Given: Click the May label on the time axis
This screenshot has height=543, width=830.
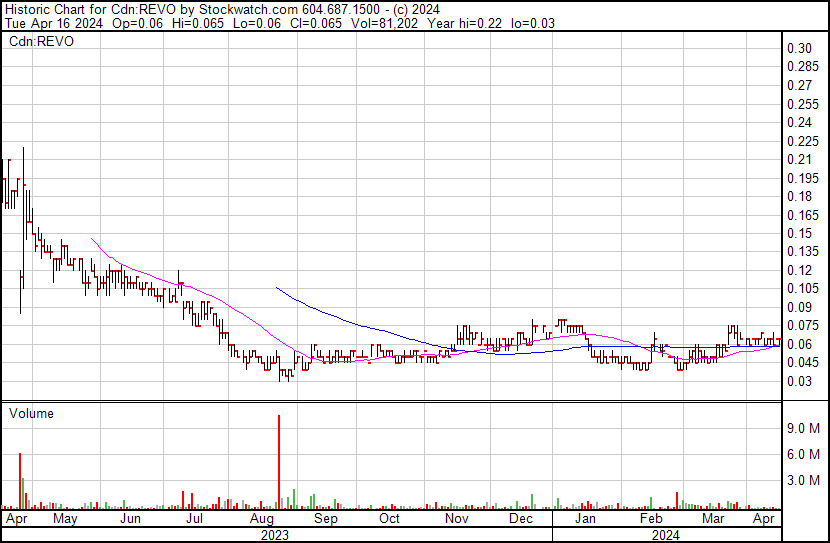Looking at the screenshot, I should click(x=65, y=519).
